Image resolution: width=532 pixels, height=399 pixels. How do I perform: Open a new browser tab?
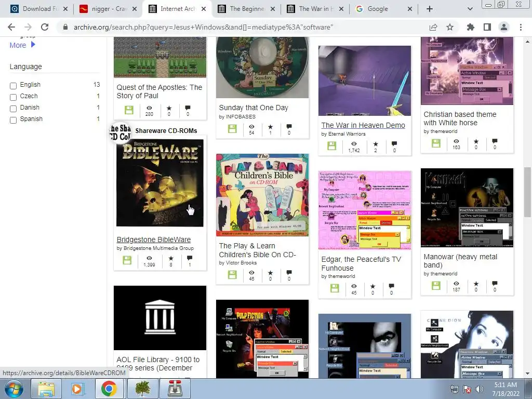430,9
